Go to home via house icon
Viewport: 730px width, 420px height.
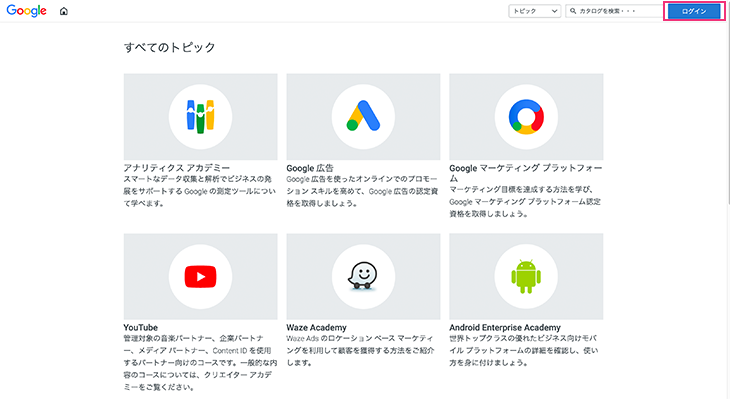coord(64,11)
